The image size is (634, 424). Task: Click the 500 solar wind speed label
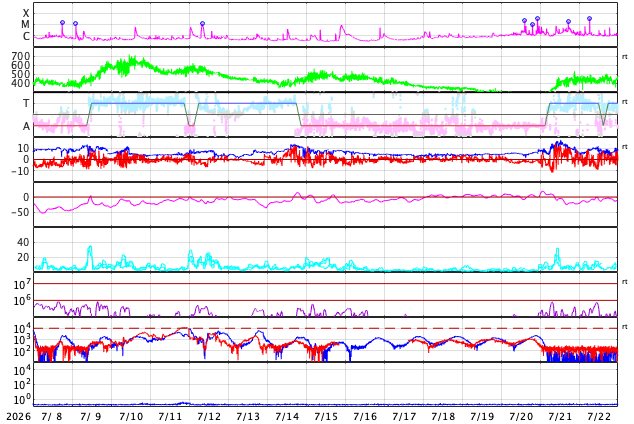pyautogui.click(x=21, y=74)
